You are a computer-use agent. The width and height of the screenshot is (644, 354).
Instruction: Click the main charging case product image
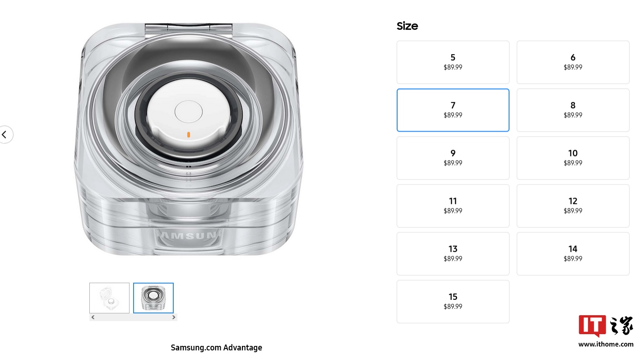click(188, 140)
